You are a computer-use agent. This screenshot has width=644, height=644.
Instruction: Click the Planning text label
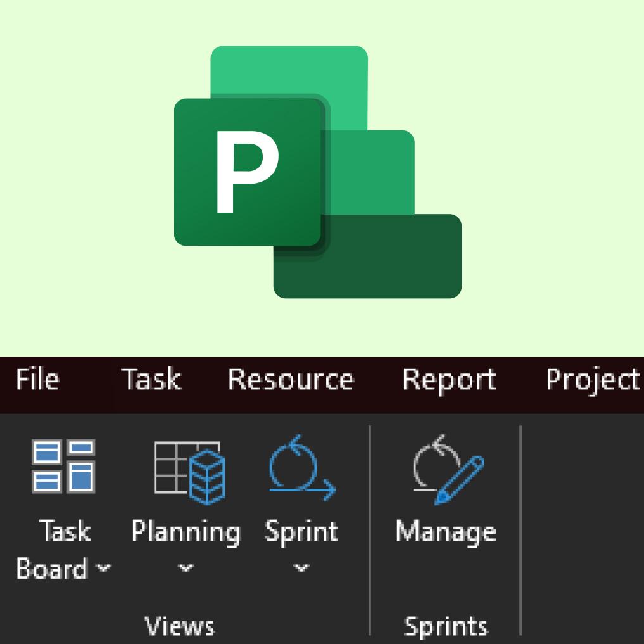coord(186,533)
